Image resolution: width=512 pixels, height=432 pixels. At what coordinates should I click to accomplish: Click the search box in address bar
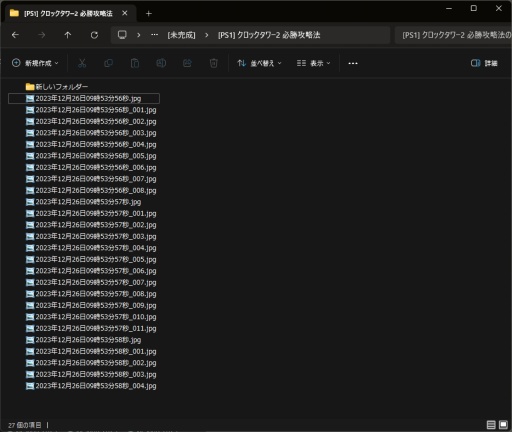tap(453, 35)
